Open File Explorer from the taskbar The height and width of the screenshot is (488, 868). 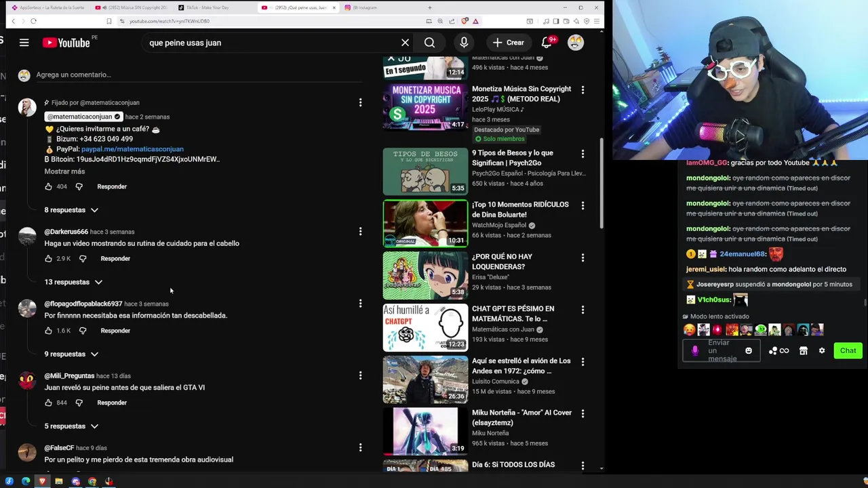59,481
